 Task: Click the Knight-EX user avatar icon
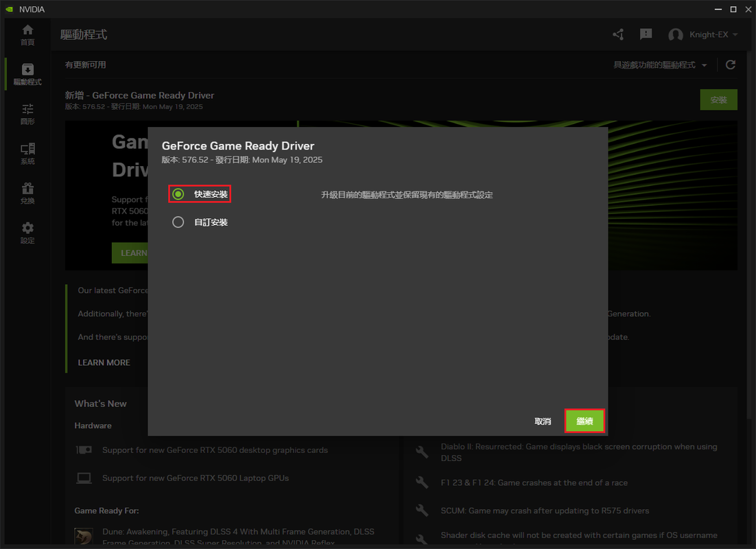(676, 35)
